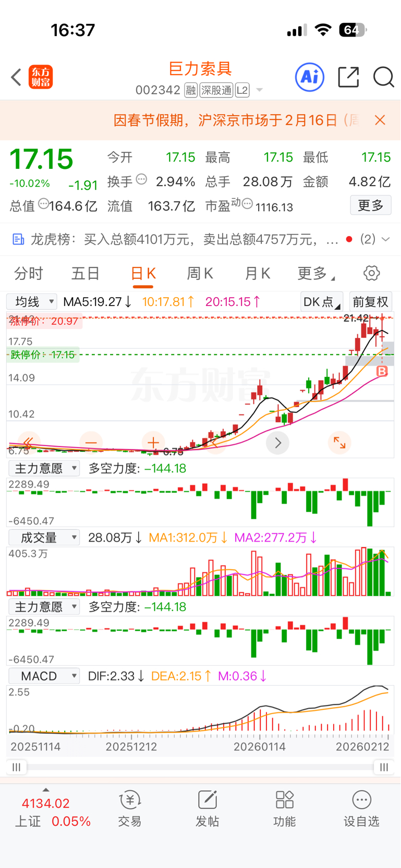Open the 成交量 indicator dropdown
Screen dimensions: 401x868
[x=44, y=537]
